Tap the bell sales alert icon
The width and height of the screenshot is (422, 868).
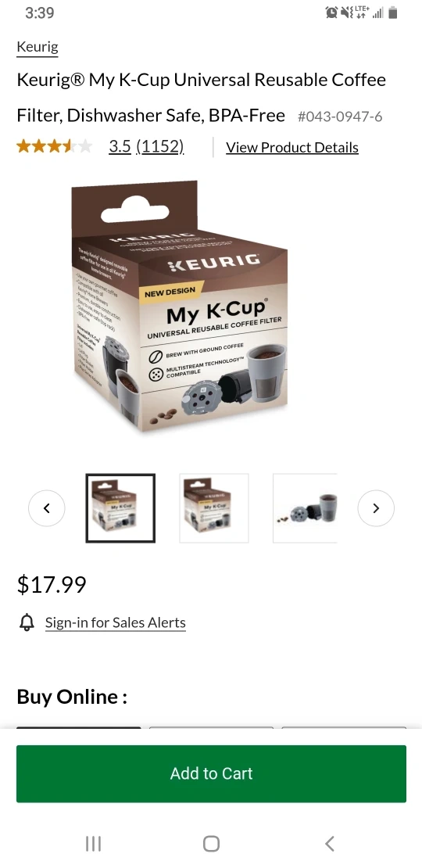pyautogui.click(x=27, y=622)
